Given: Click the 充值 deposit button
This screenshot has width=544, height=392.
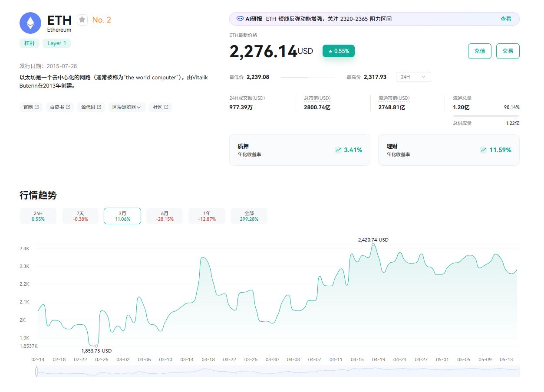Looking at the screenshot, I should point(480,51).
